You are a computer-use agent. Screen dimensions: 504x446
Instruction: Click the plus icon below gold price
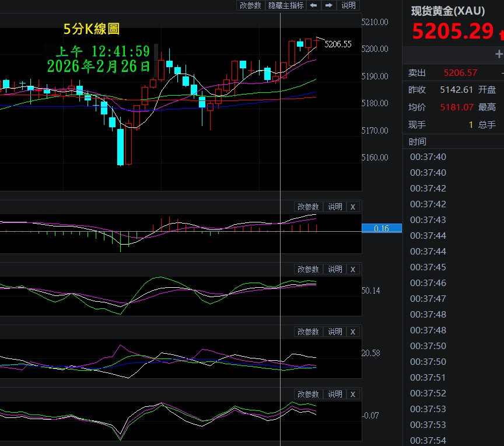[499, 54]
